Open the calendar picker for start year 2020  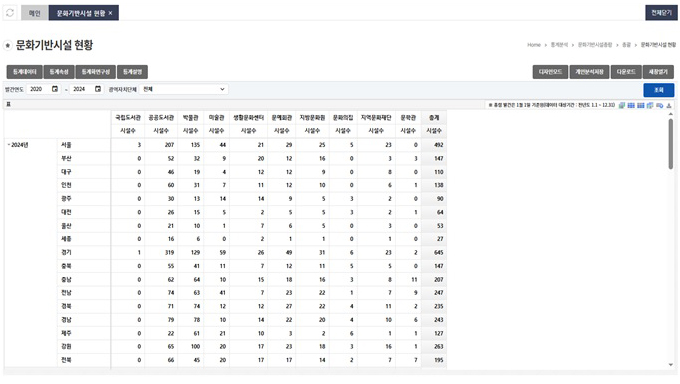coord(55,89)
